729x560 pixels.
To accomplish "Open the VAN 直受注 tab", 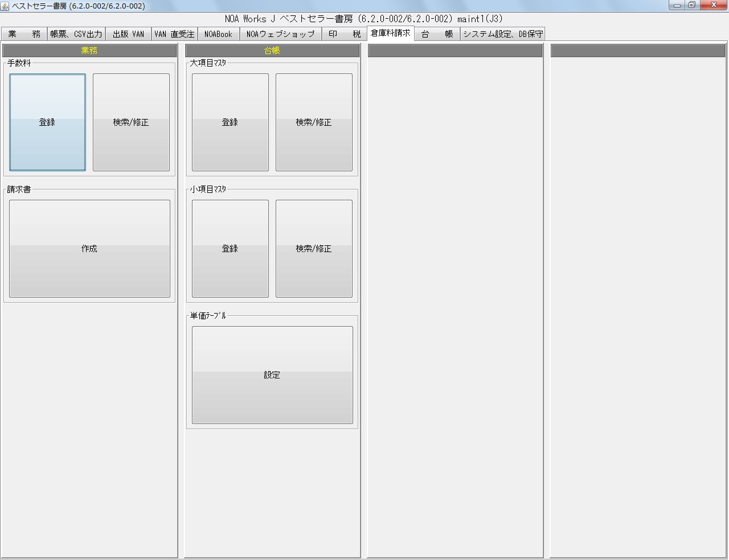I will tap(174, 34).
